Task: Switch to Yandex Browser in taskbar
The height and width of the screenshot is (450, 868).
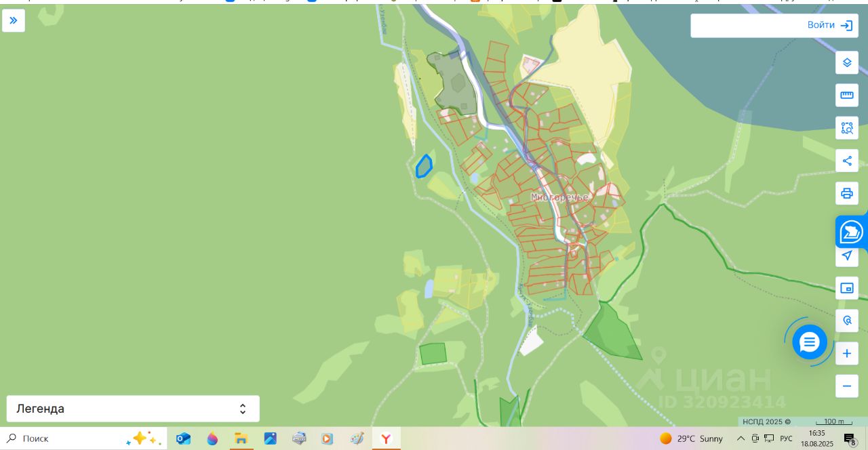Action: pyautogui.click(x=386, y=438)
